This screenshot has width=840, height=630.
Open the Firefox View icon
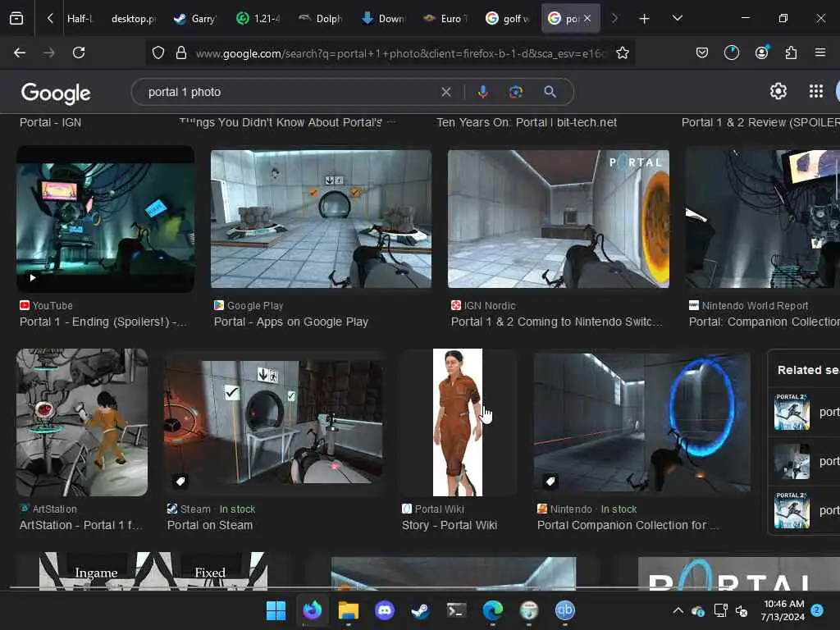pos(16,19)
